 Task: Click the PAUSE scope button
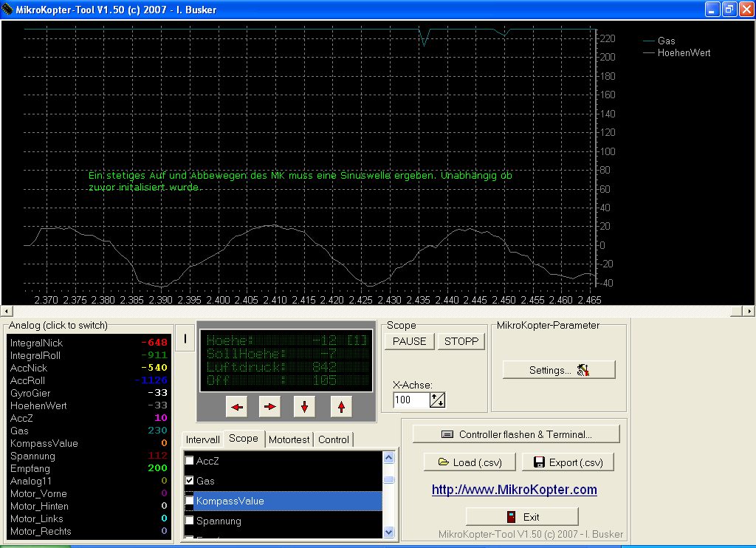tap(409, 341)
